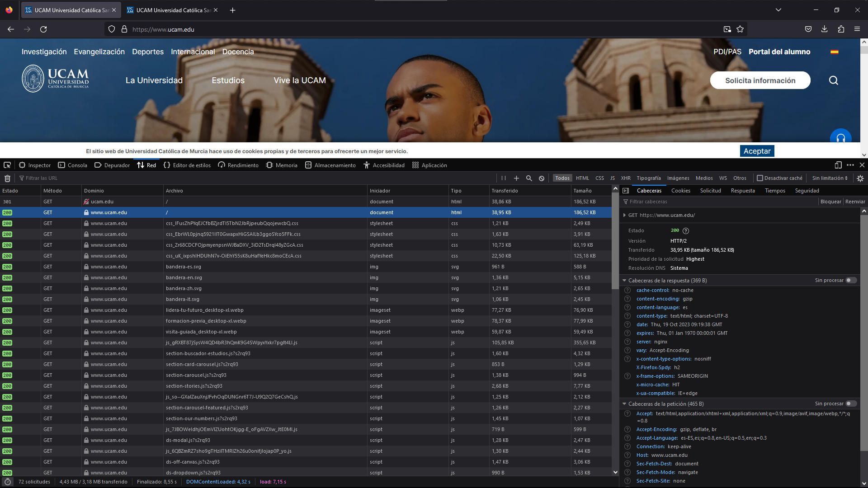The height and width of the screenshot is (488, 868).
Task: Toggle responsive design mode icon
Action: (838, 165)
